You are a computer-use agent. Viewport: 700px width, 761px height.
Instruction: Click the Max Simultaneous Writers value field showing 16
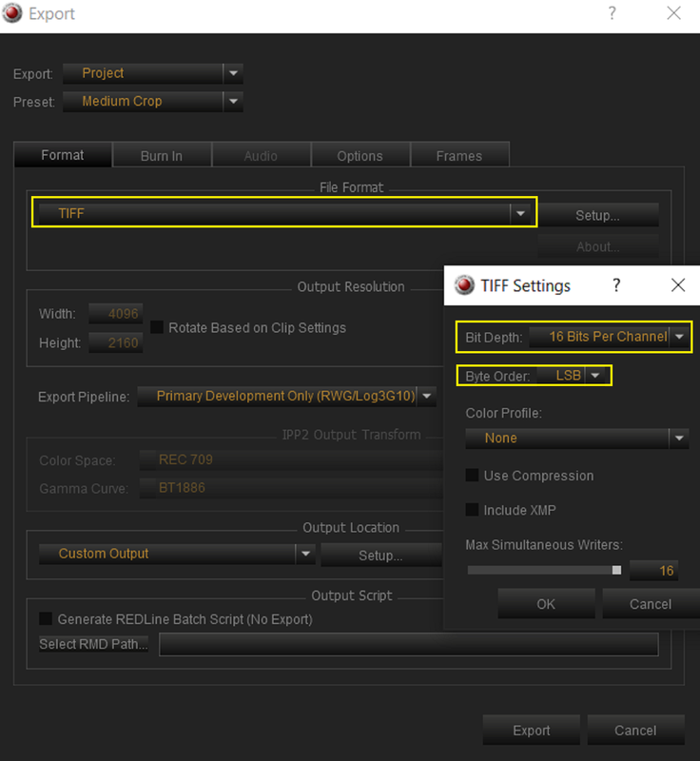(x=653, y=570)
